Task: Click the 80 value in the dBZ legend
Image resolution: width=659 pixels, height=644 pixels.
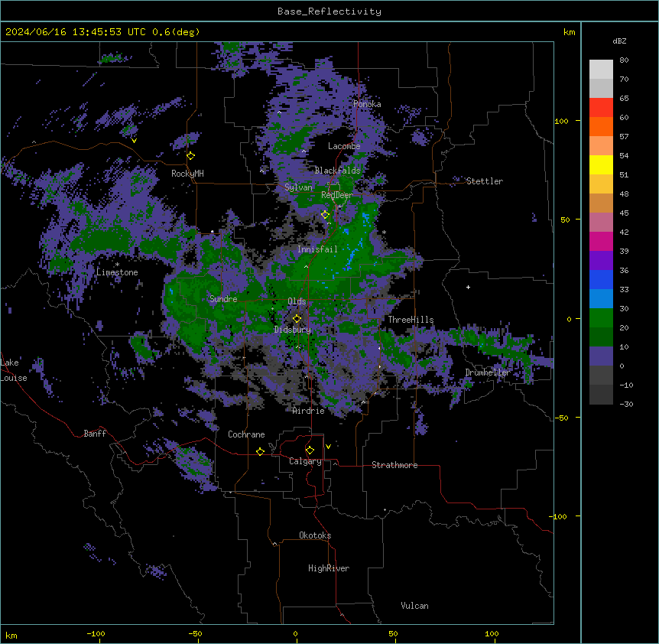Action: pyautogui.click(x=624, y=60)
